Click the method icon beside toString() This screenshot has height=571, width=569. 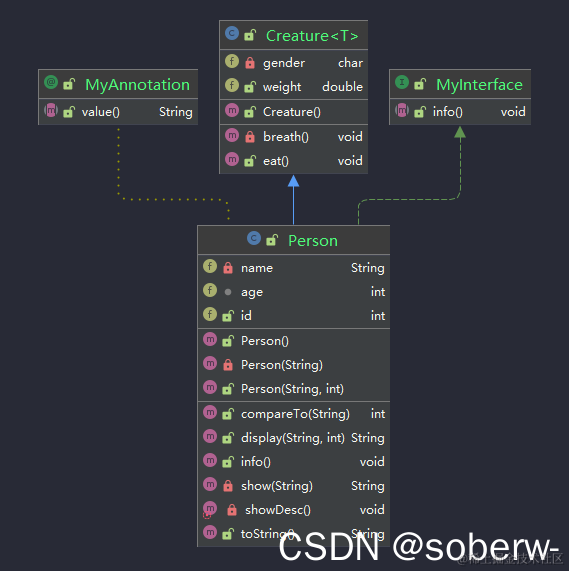coord(210,532)
